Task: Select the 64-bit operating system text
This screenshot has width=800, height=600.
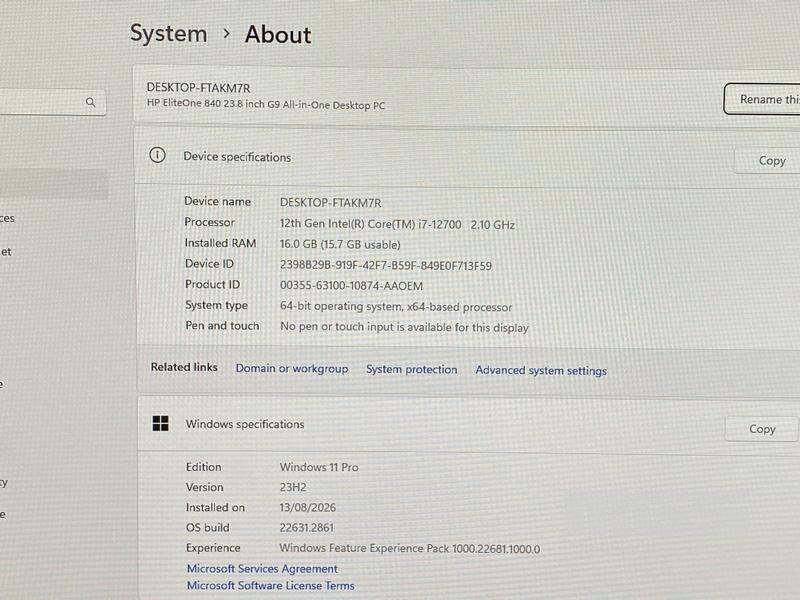Action: click(396, 307)
